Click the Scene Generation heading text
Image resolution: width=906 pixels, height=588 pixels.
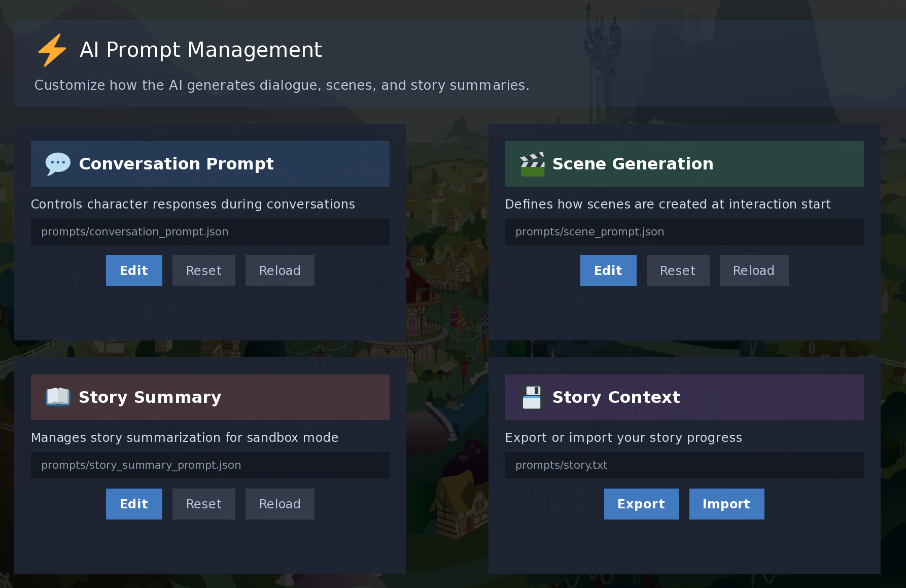tap(633, 164)
